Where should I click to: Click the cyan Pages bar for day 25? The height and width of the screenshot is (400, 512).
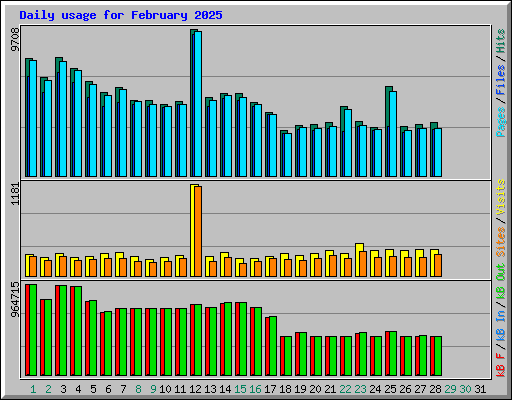[393, 134]
